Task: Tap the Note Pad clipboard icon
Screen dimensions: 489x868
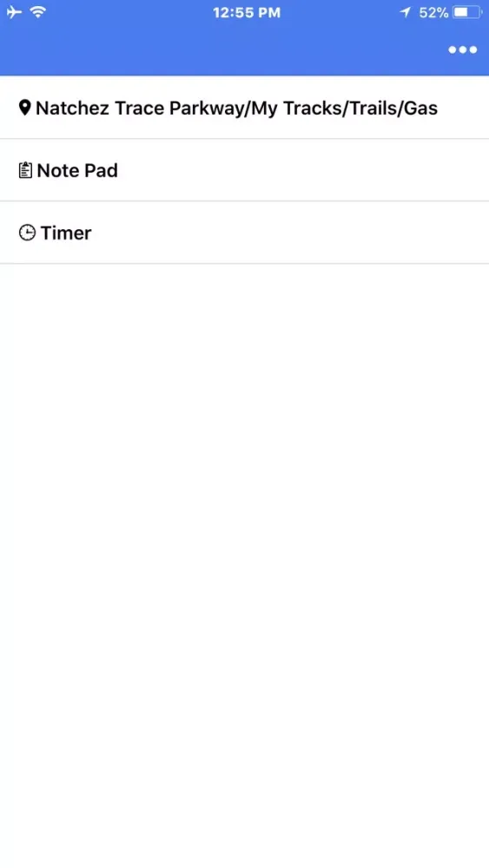Action: click(25, 170)
